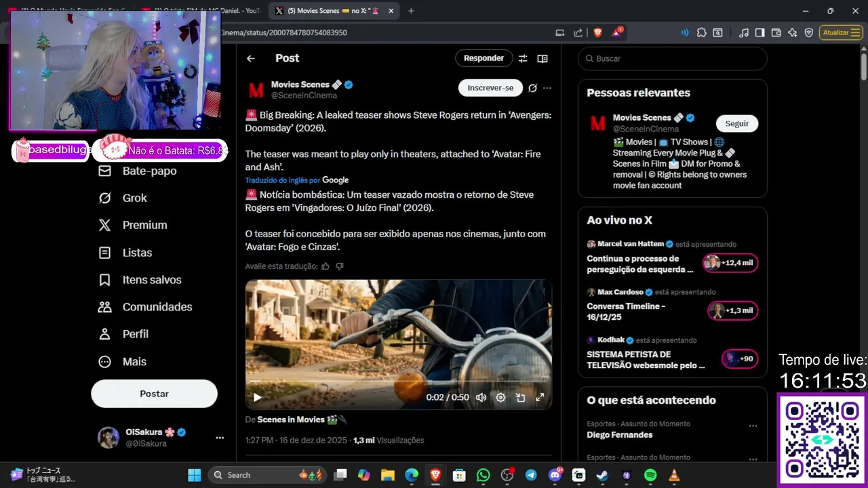Open File Explorer from the taskbar
Image resolution: width=868 pixels, height=488 pixels.
point(388,475)
